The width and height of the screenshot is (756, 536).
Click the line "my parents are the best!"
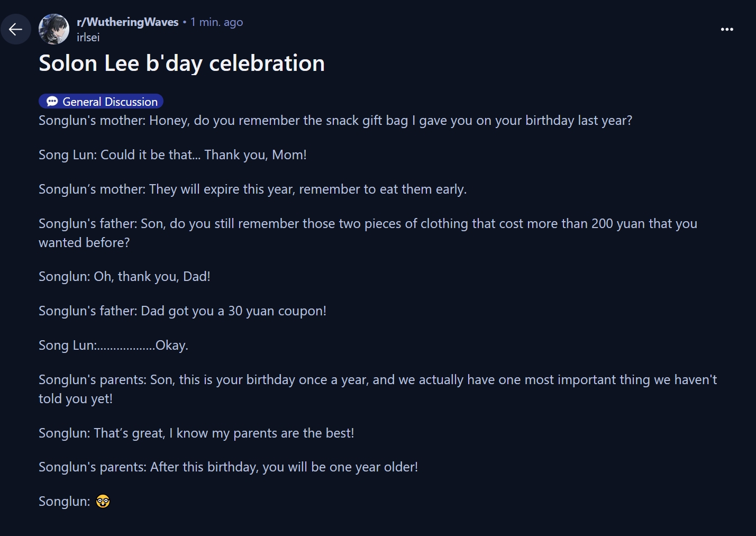coord(196,433)
